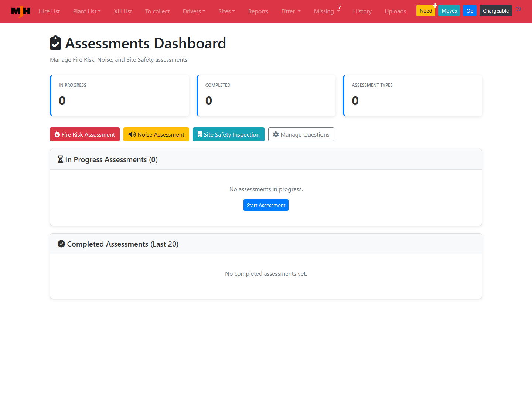
Task: Click the blue Op button
Action: [x=470, y=11]
